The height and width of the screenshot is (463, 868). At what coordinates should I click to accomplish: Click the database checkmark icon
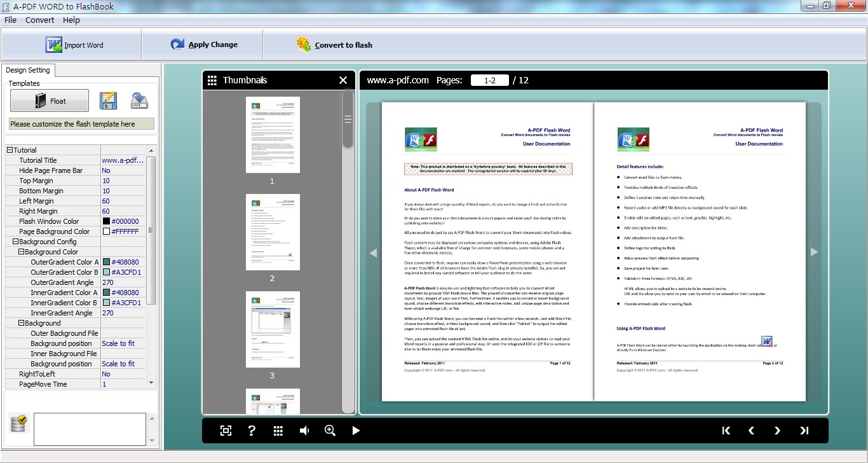[x=18, y=424]
